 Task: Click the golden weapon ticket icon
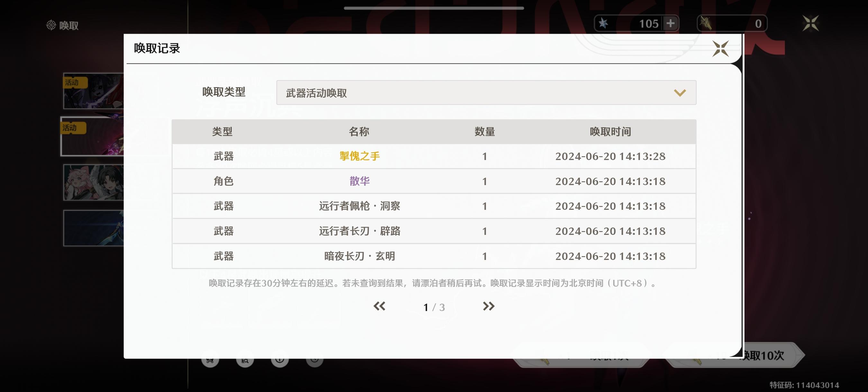coord(706,23)
